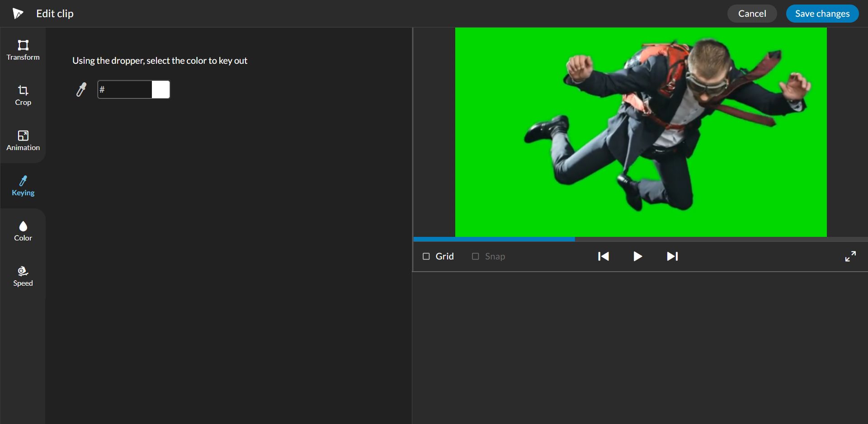This screenshot has height=424, width=868.
Task: Save changes to the clip
Action: (x=822, y=13)
